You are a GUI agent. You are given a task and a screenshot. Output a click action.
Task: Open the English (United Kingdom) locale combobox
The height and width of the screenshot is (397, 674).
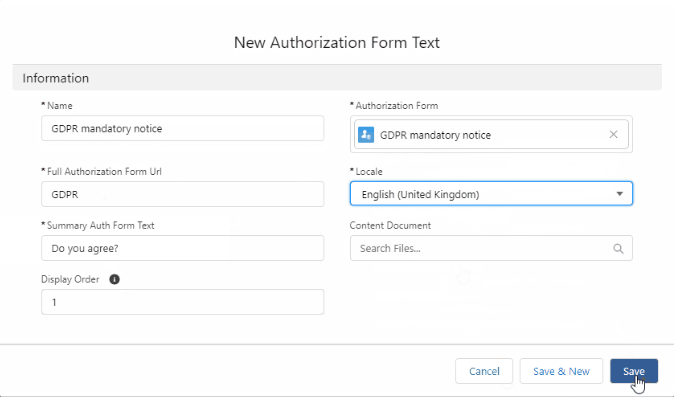[491, 194]
